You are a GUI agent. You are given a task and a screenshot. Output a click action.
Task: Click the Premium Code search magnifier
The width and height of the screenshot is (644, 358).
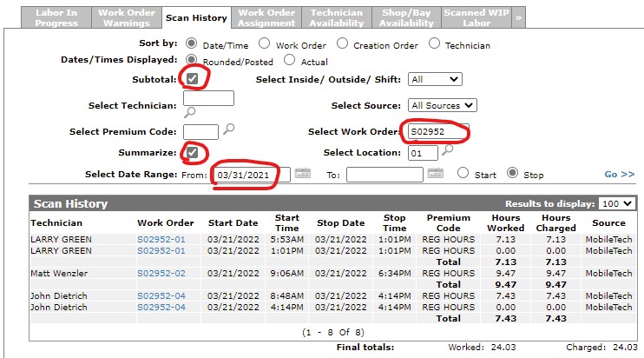pos(229,130)
